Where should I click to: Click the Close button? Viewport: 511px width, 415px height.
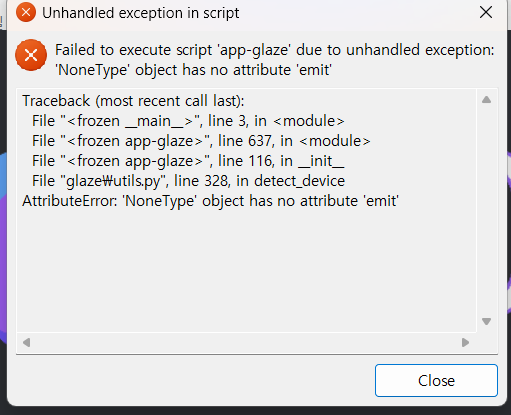point(436,380)
